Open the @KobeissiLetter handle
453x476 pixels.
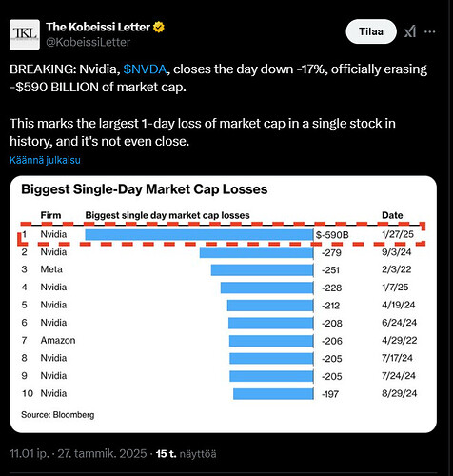[89, 42]
